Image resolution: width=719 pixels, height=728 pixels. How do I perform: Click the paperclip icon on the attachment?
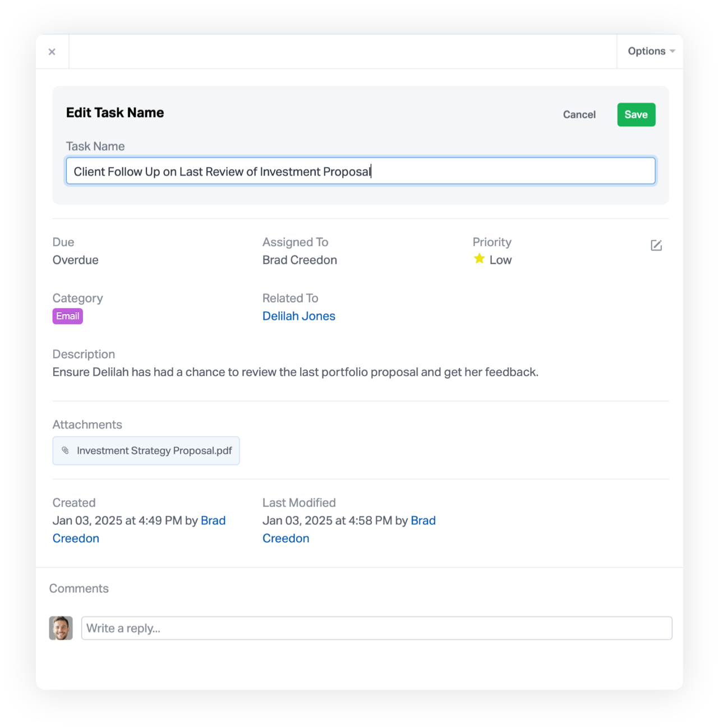coord(66,450)
